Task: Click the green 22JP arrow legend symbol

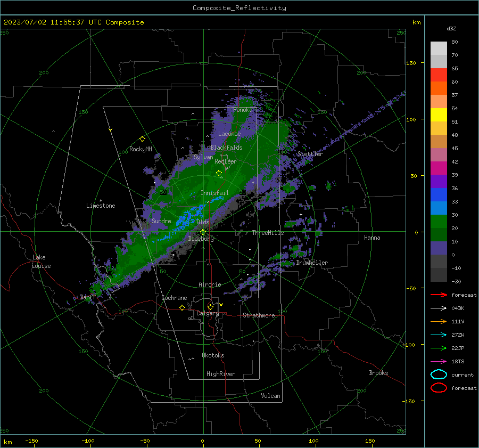Action: point(439,348)
